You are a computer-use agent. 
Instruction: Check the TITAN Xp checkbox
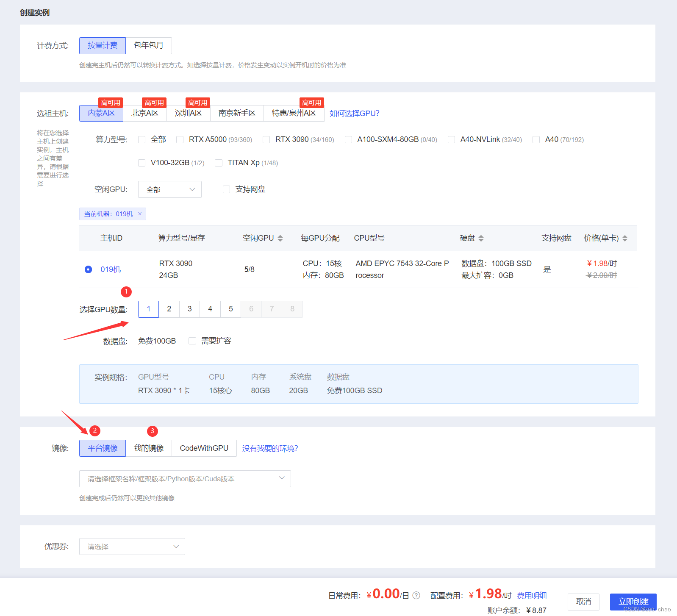(219, 163)
